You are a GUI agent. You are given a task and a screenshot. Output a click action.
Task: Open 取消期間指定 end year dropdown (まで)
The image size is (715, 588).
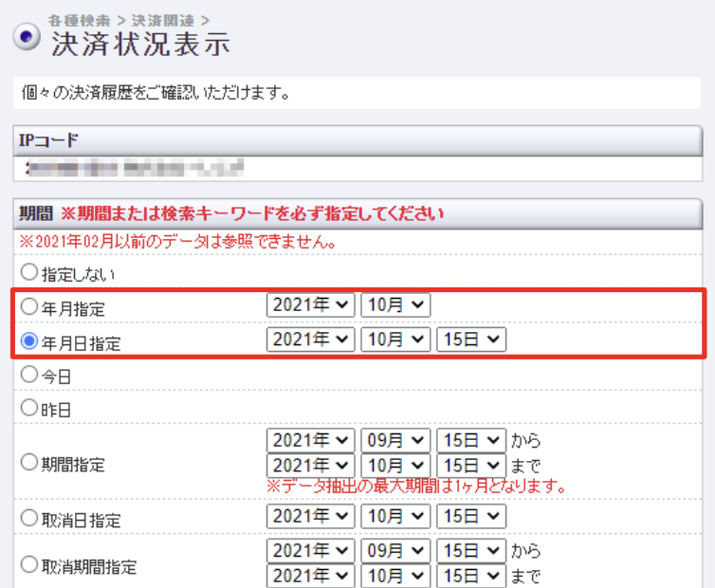[x=310, y=576]
